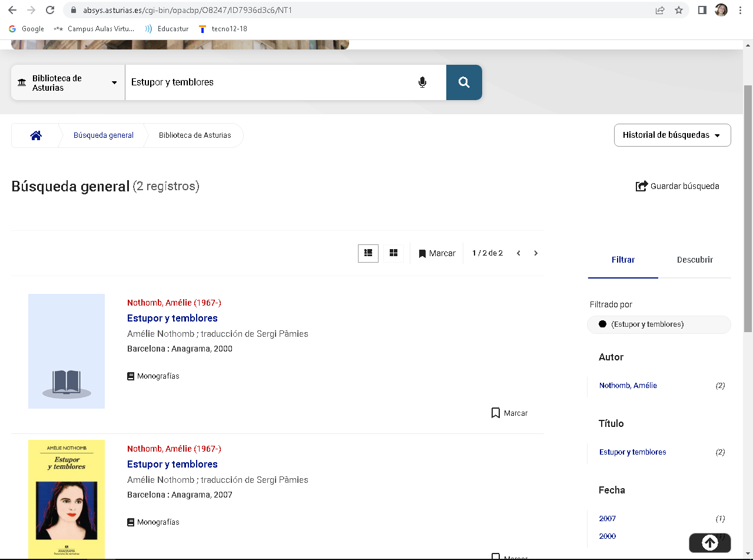The height and width of the screenshot is (560, 753).
Task: Go to previous results page arrow
Action: coord(519,253)
